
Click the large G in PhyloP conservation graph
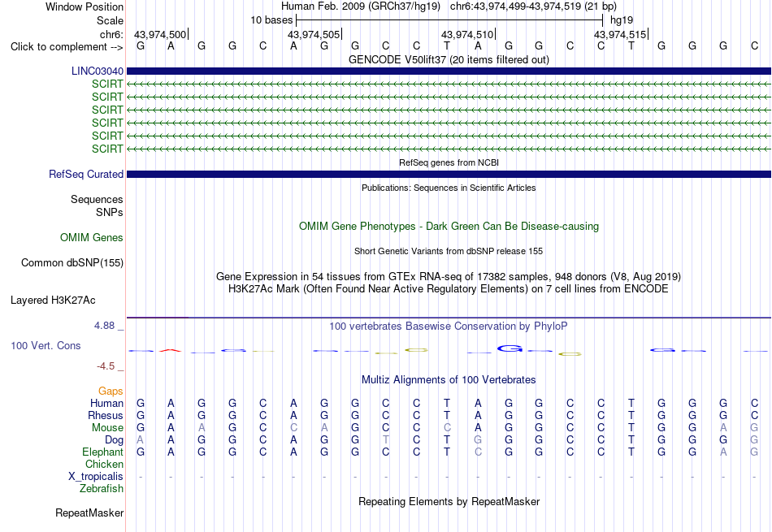pyautogui.click(x=510, y=349)
